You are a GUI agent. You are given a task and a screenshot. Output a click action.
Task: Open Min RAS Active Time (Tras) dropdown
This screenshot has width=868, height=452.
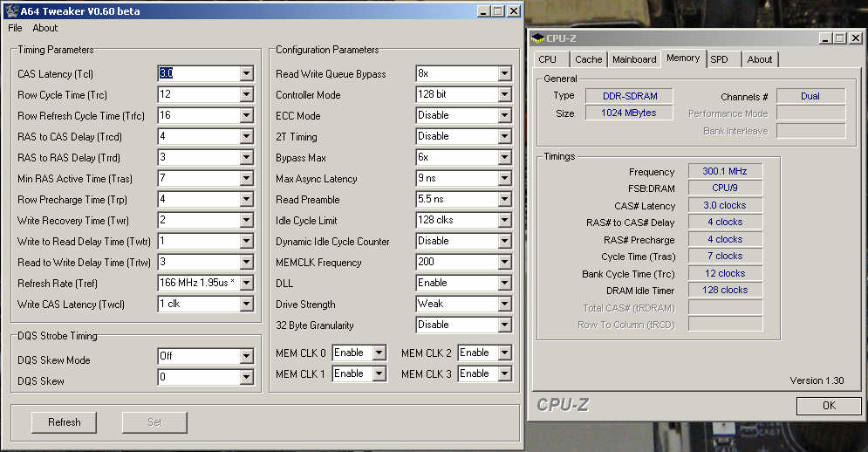point(247,178)
